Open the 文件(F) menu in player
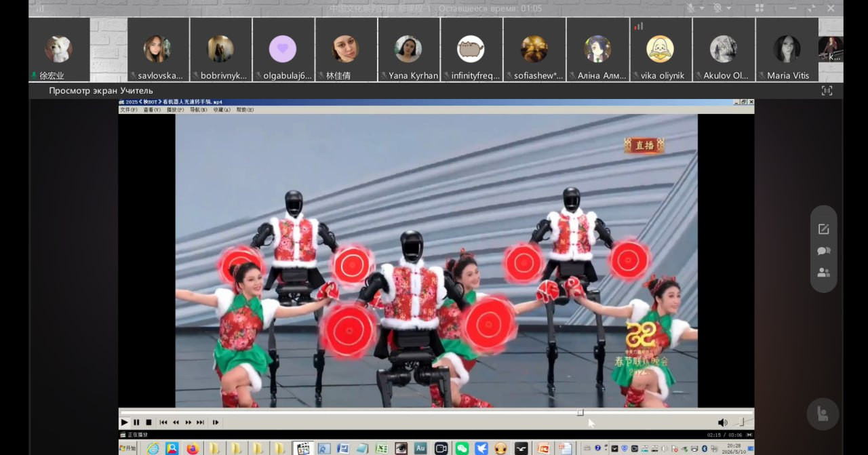The image size is (868, 455). pos(128,110)
